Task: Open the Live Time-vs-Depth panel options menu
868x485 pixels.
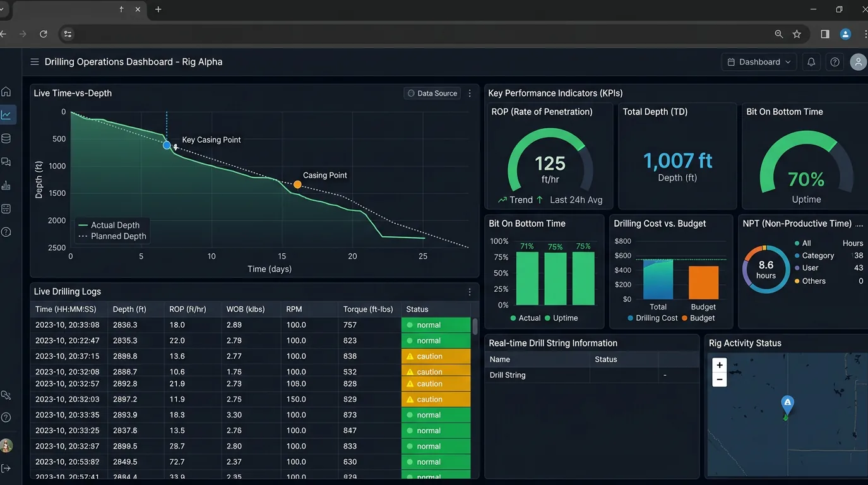Action: [470, 93]
